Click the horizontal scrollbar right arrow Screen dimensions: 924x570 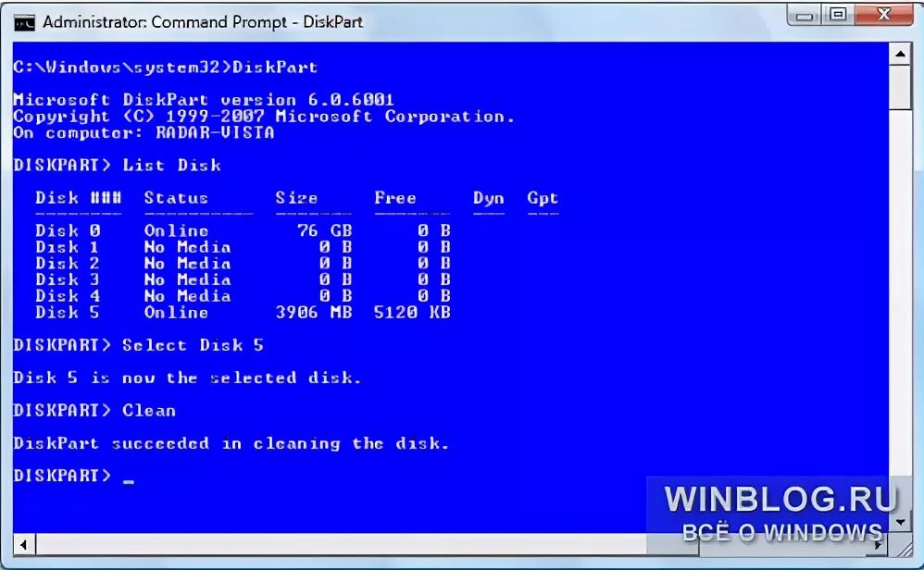pos(878,545)
